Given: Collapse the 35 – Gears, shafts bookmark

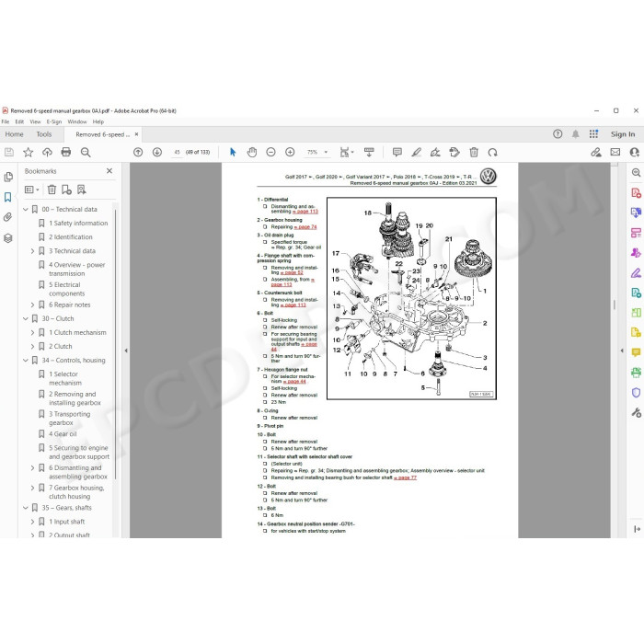Looking at the screenshot, I should click(x=26, y=508).
